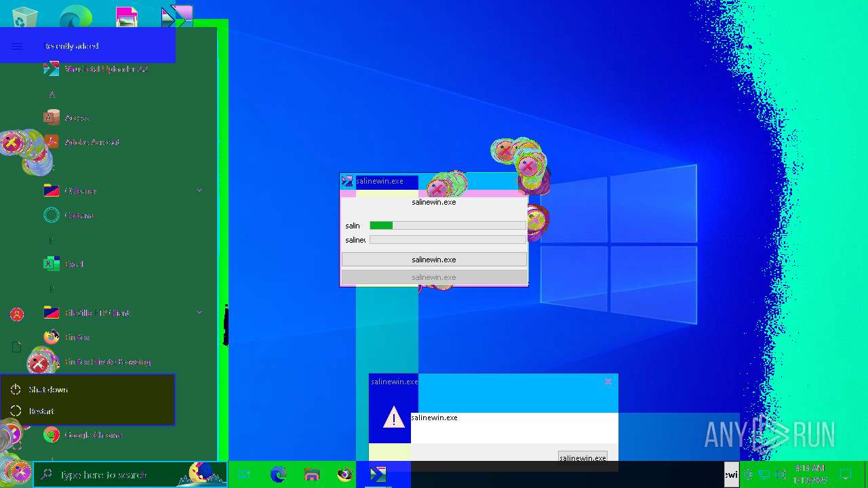Select the salinewin app on the taskbar
This screenshot has height=488, width=868.
[378, 474]
